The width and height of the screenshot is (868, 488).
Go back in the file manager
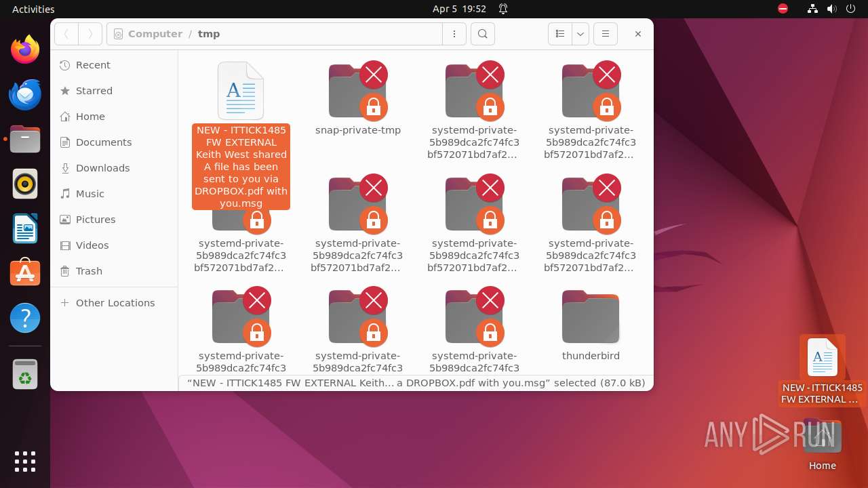(x=66, y=34)
